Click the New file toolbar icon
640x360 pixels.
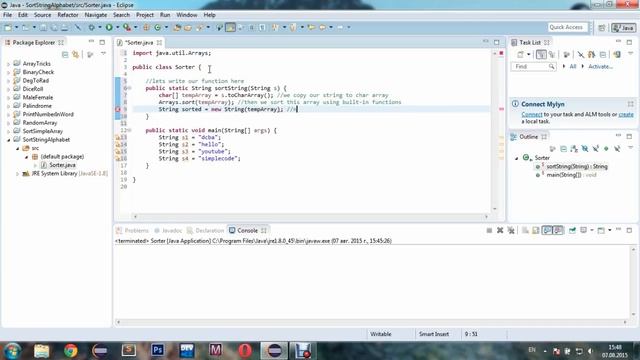8,27
